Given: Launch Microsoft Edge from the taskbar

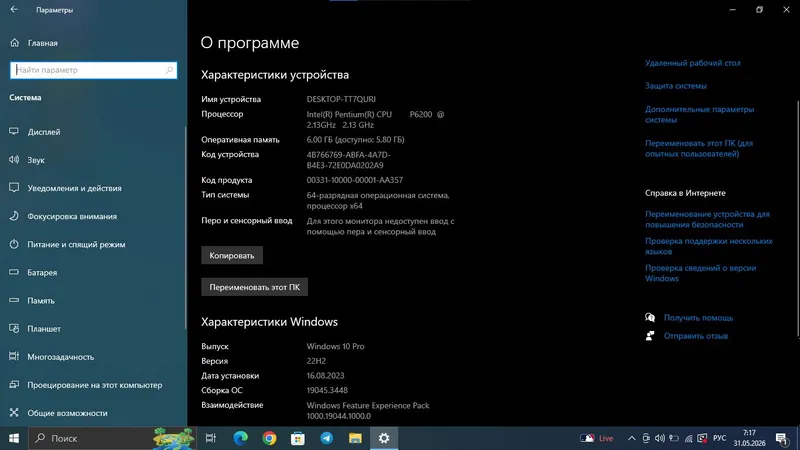Looking at the screenshot, I should (x=240, y=438).
